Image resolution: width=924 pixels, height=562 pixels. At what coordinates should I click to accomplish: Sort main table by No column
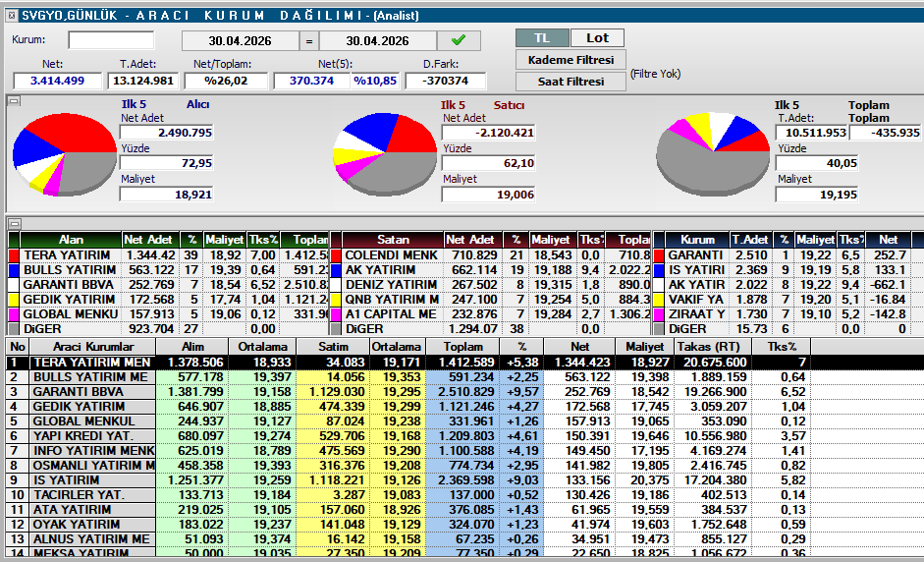(18, 347)
